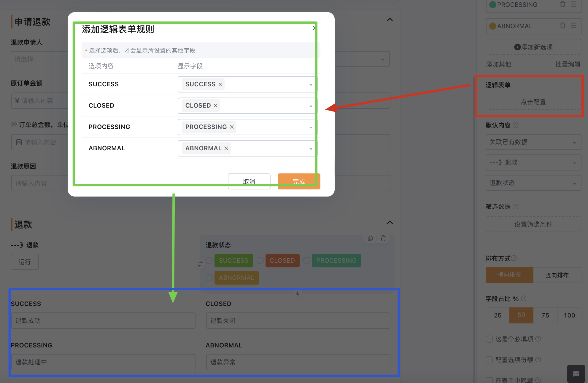Viewport: 588px width, 383px height.
Task: Select CLOSED radio option
Action: click(x=260, y=261)
